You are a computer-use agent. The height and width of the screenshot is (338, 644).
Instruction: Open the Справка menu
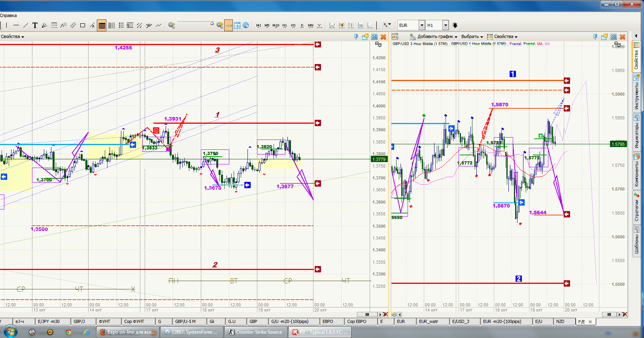(x=8, y=15)
